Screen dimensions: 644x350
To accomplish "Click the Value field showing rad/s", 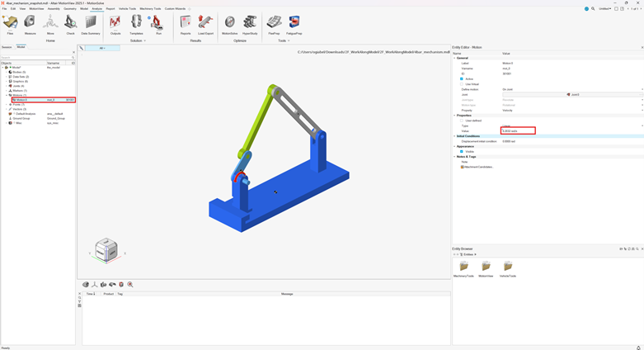I will (518, 130).
